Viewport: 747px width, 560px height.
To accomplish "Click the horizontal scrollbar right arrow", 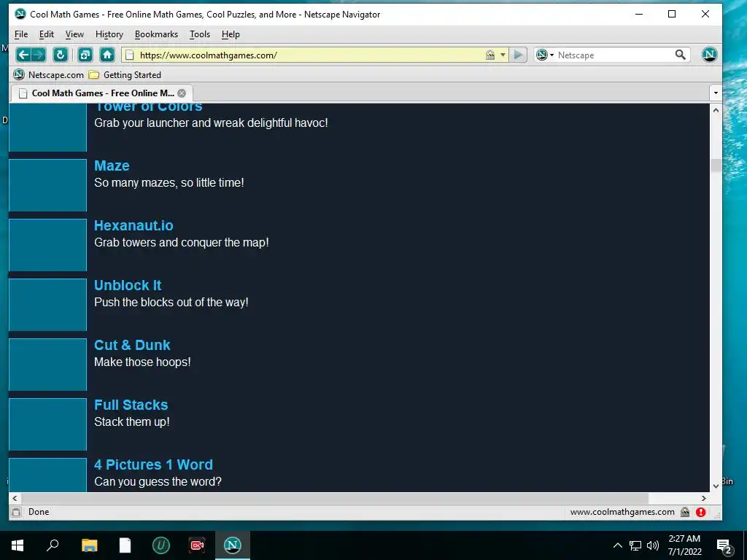I will (704, 498).
